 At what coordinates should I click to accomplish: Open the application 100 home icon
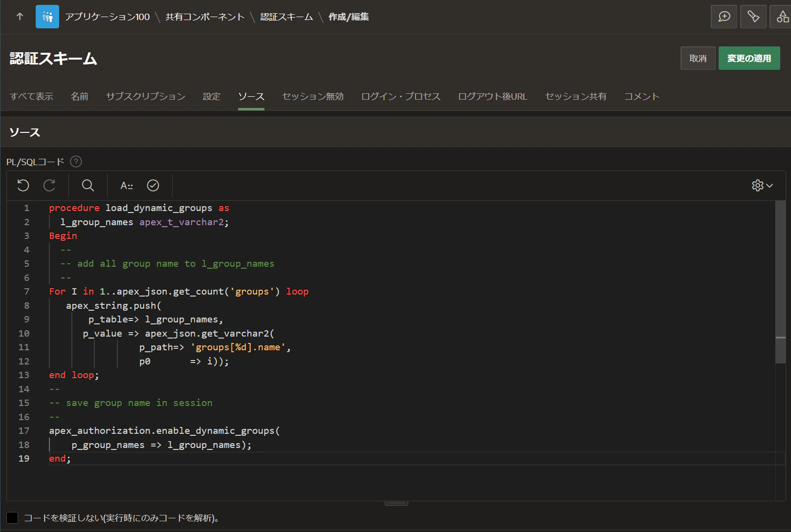[x=47, y=17]
